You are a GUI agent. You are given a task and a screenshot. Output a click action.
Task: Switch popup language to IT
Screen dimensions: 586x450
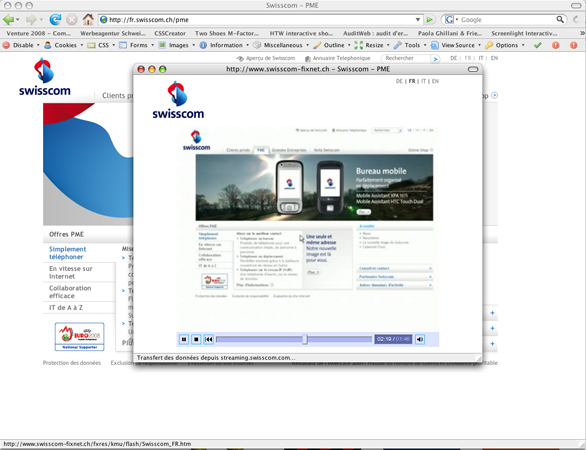click(x=423, y=81)
